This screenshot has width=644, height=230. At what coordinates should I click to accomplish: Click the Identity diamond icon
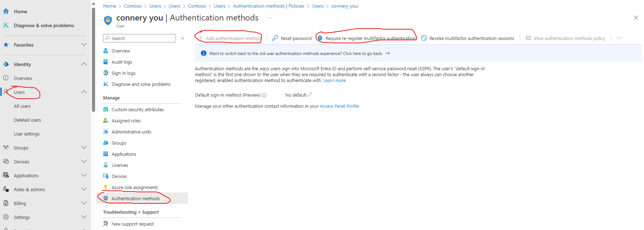6,64
